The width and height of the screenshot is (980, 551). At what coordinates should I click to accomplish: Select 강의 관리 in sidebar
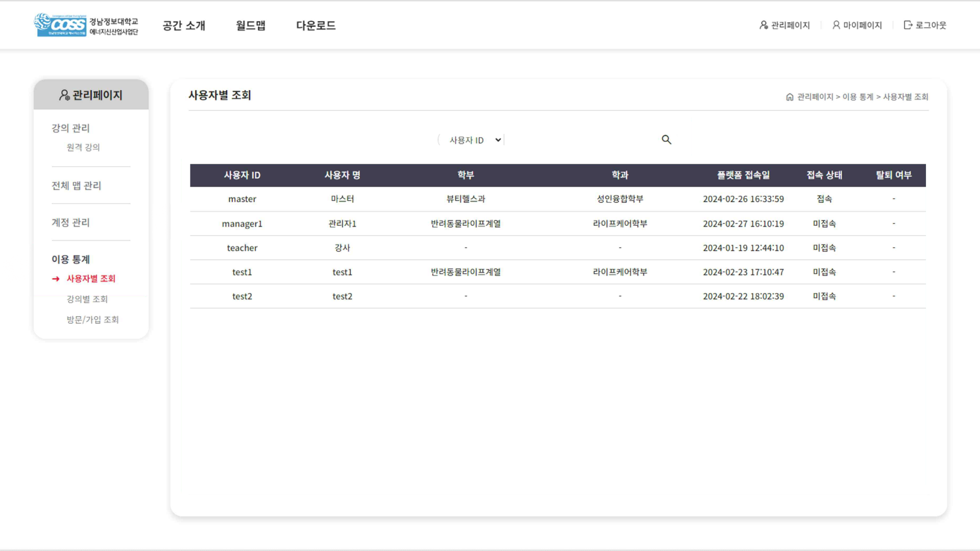(x=70, y=128)
